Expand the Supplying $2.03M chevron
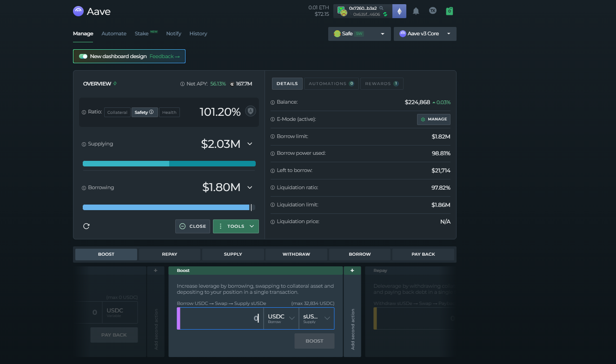Image resolution: width=616 pixels, height=364 pixels. [250, 144]
